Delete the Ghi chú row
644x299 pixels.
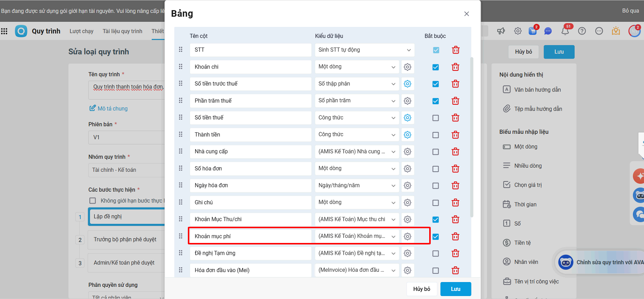click(x=455, y=202)
